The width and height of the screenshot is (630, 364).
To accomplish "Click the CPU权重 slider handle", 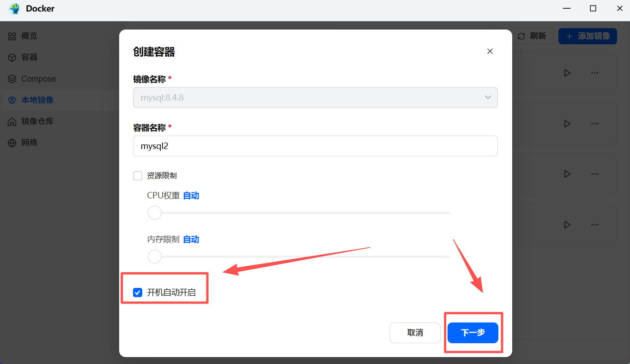I will tap(155, 213).
